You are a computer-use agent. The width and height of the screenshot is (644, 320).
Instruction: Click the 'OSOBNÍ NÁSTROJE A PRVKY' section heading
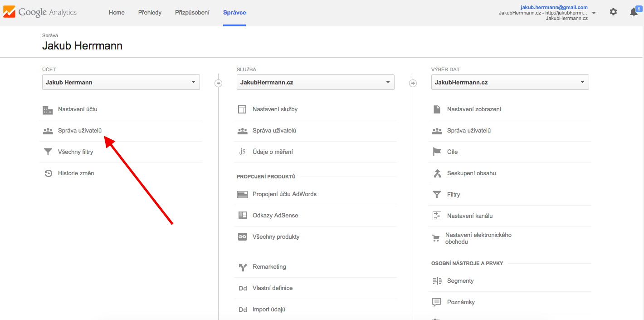pos(467,263)
